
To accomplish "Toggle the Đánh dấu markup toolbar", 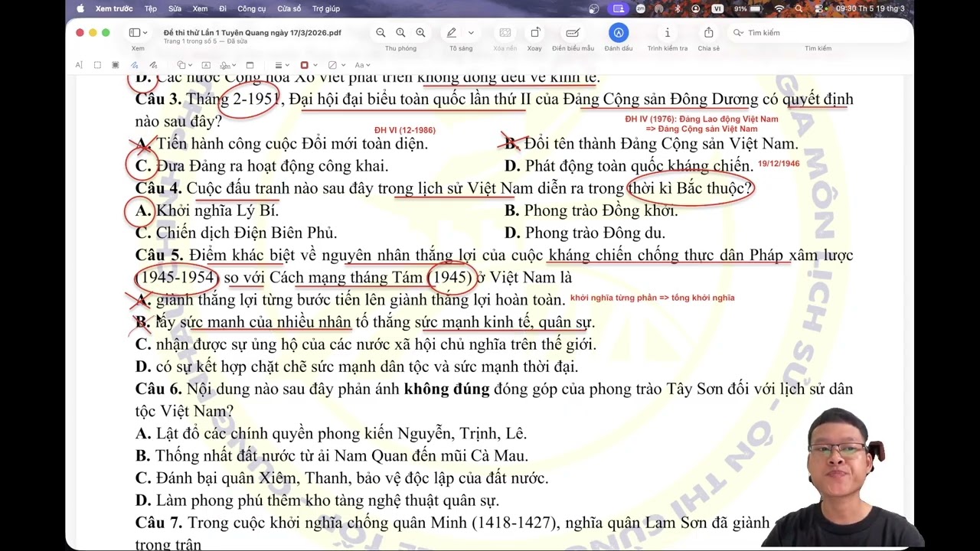I will 619,33.
